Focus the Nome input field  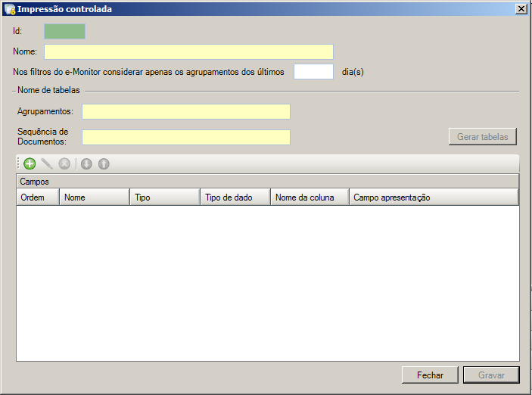pyautogui.click(x=188, y=52)
